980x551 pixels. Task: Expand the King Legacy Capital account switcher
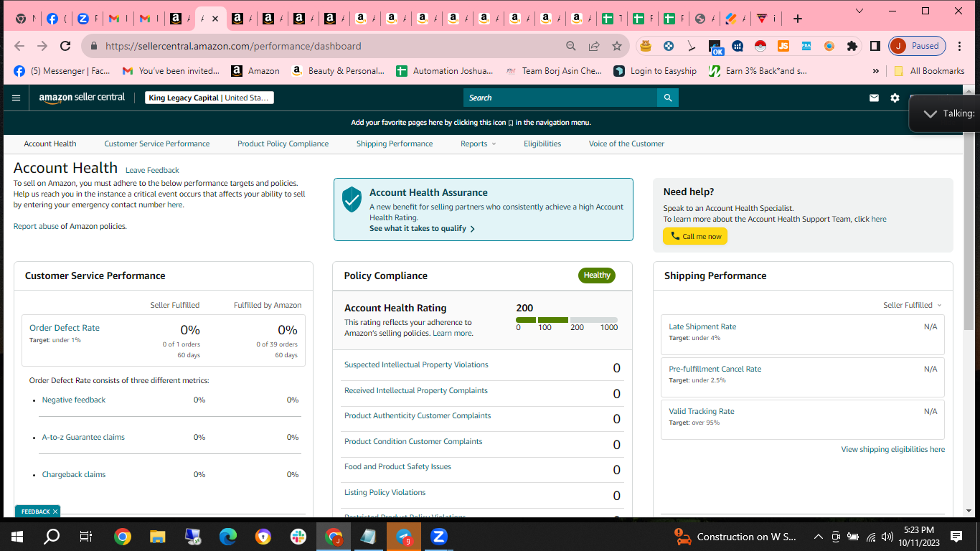coord(209,98)
